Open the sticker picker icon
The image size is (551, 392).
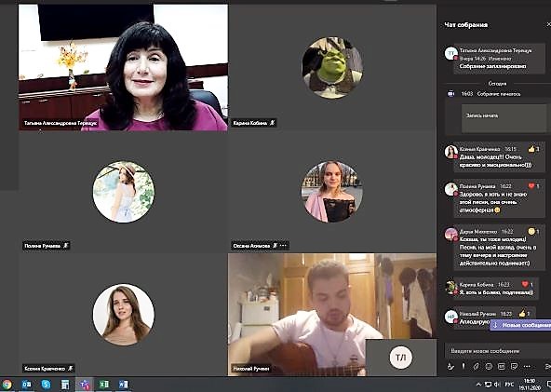click(514, 366)
